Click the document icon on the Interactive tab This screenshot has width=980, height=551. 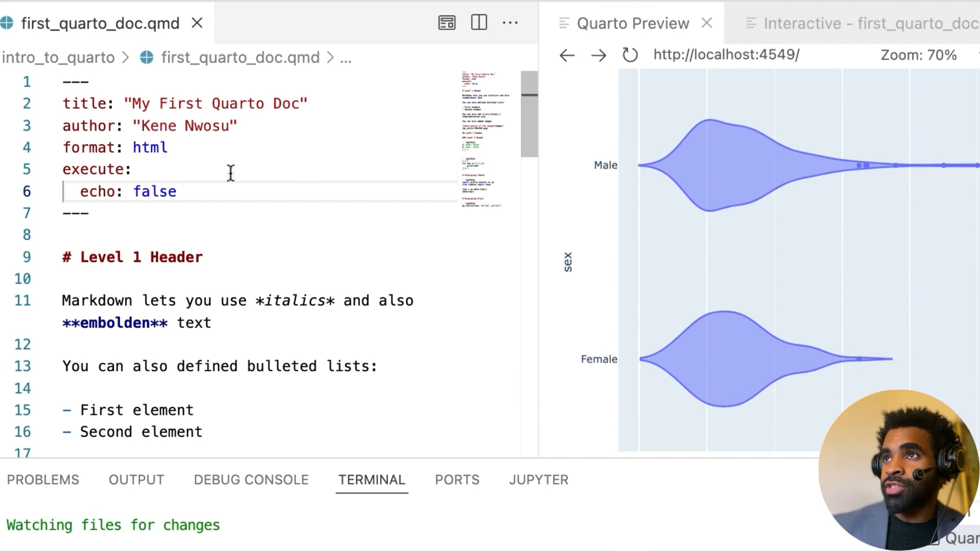751,23
